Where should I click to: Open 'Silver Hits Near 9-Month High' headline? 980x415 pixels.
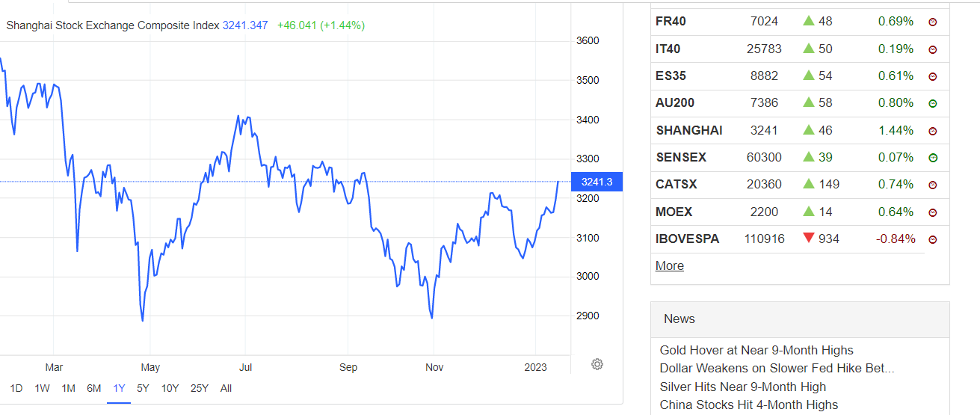[x=743, y=387]
